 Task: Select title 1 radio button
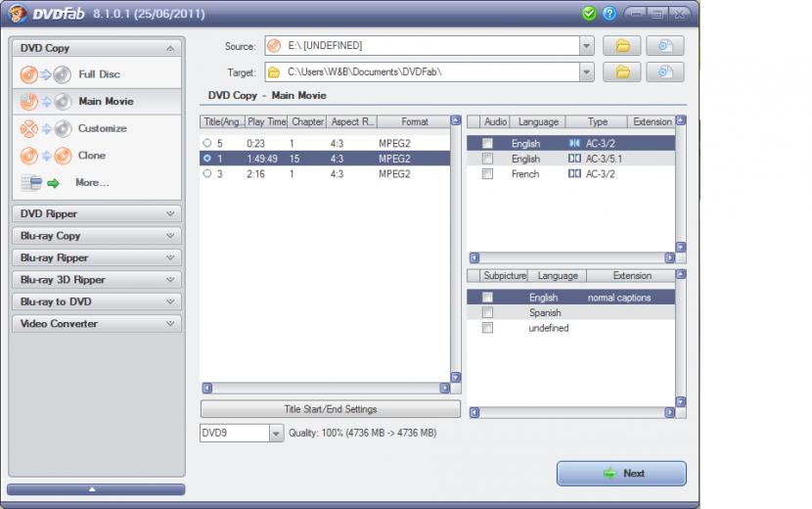tap(207, 159)
